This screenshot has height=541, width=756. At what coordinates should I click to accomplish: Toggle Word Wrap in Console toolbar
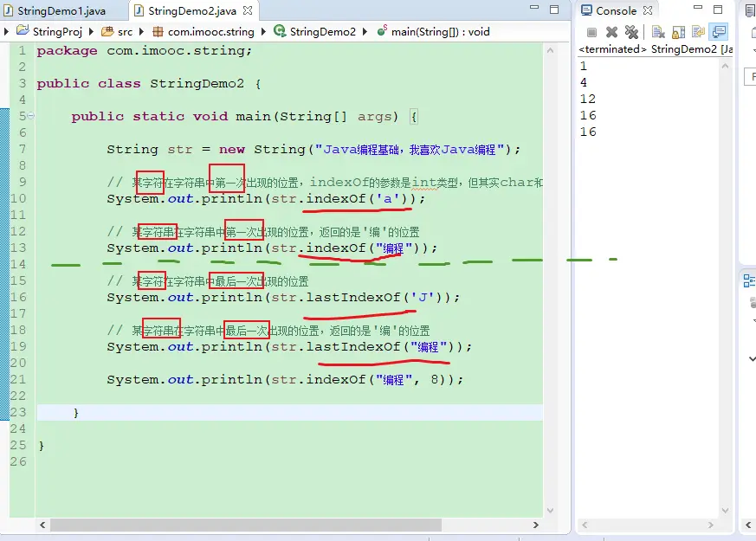[x=698, y=32]
